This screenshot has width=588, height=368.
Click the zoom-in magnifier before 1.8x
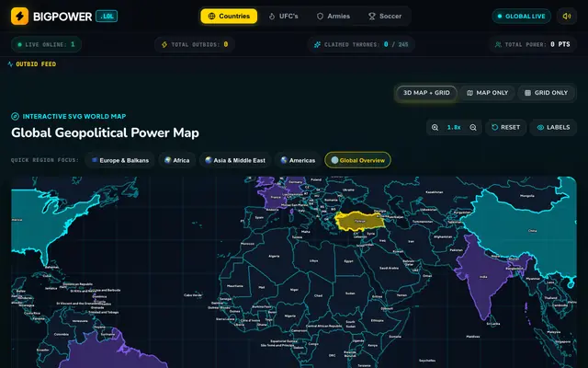[x=435, y=128]
